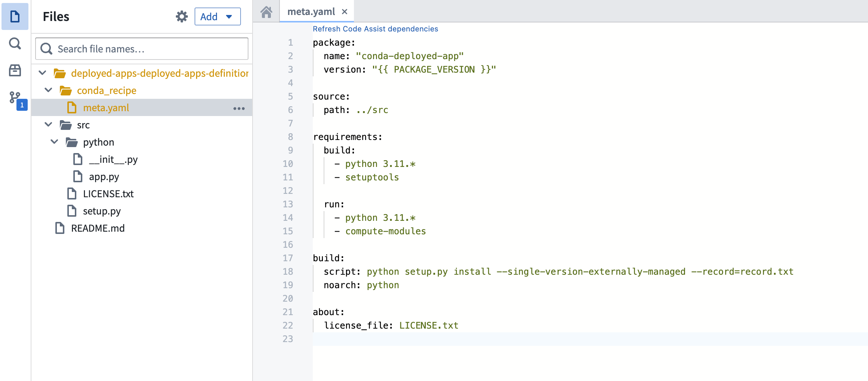Select the app.py file
Viewport: 868px width, 381px height.
point(104,176)
